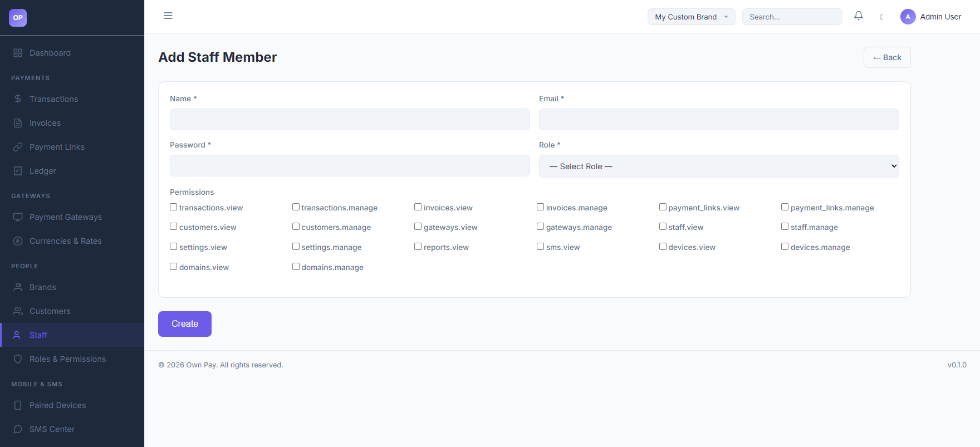Click the Dashboard grid icon

tap(18, 53)
